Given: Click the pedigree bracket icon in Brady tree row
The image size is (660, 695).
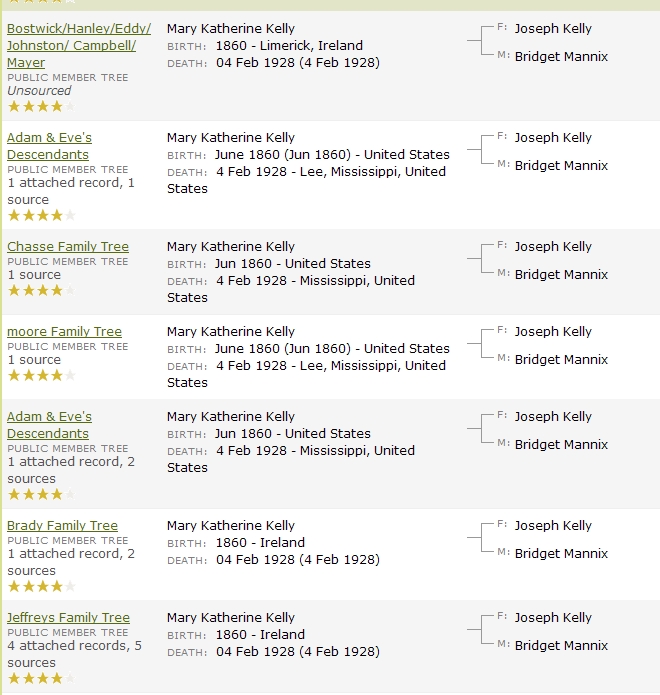Looking at the screenshot, I should (x=481, y=539).
